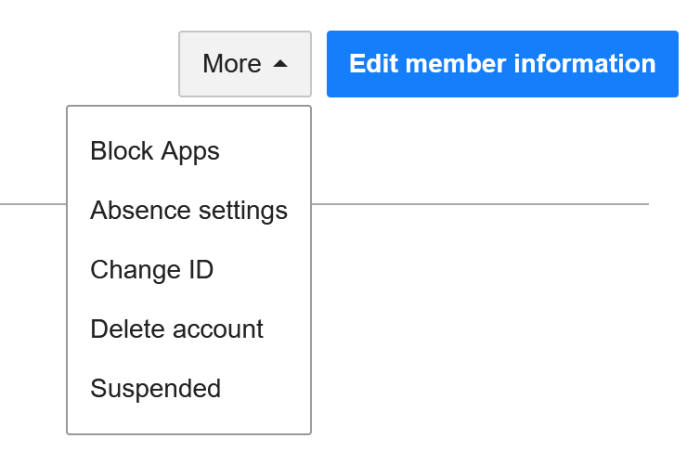Close the open menu using More

(245, 64)
